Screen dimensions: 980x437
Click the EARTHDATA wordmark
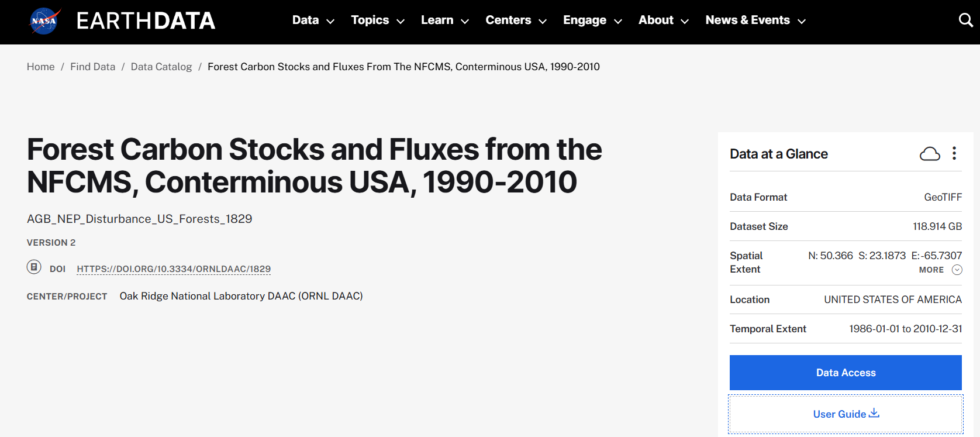point(146,21)
